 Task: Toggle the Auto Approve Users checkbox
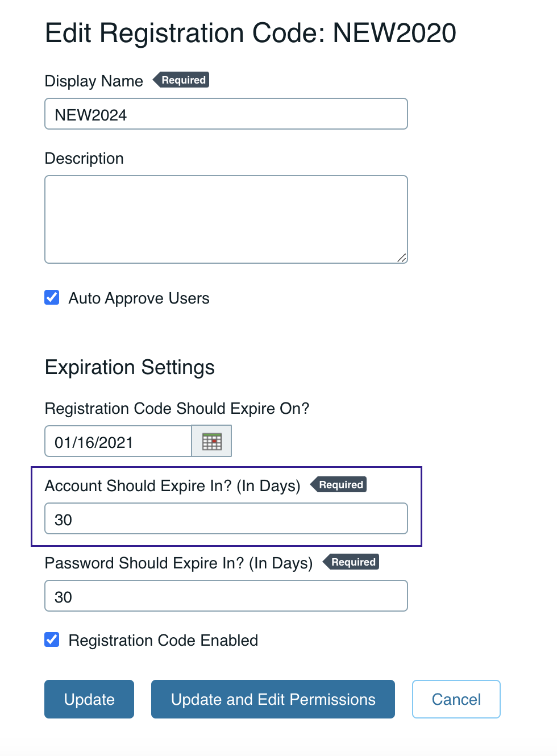52,297
